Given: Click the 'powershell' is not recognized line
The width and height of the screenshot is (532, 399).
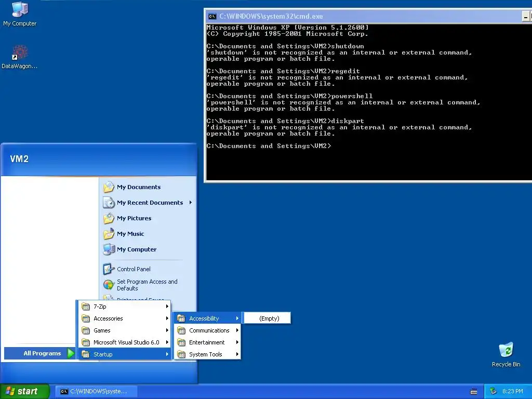Looking at the screenshot, I should pos(343,102).
